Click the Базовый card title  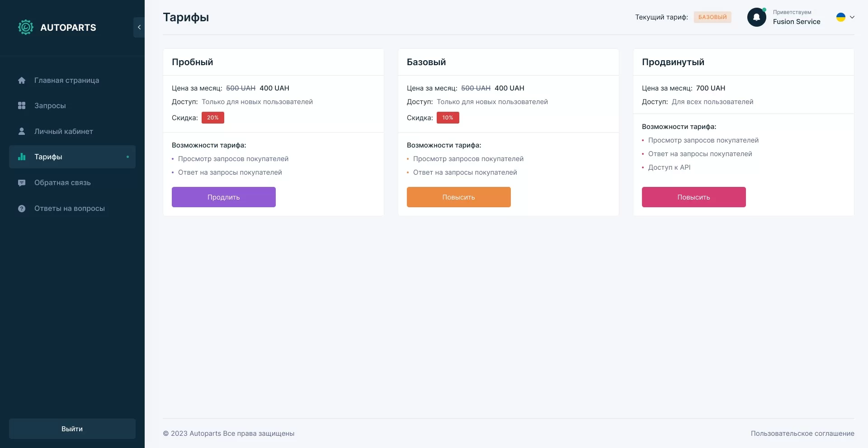[426, 62]
